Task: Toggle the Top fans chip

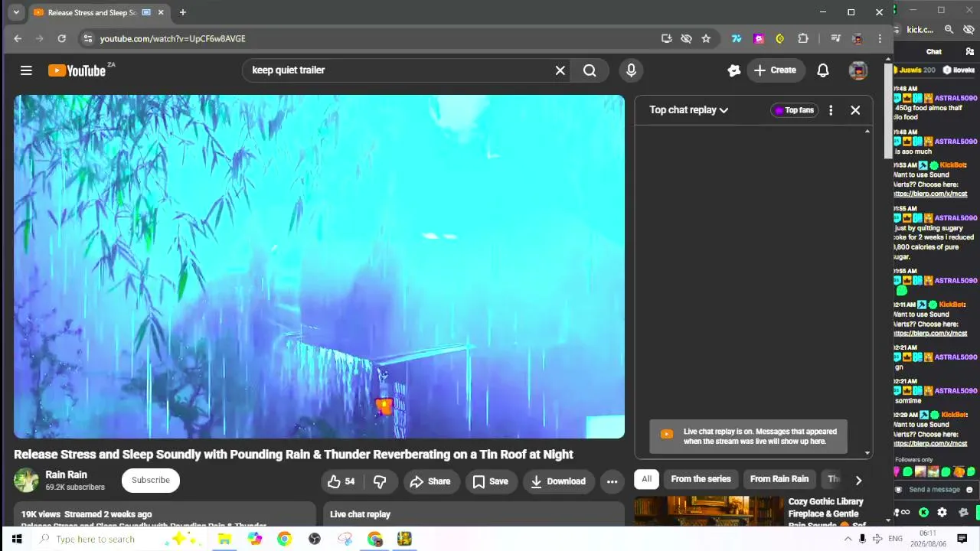Action: pyautogui.click(x=795, y=110)
